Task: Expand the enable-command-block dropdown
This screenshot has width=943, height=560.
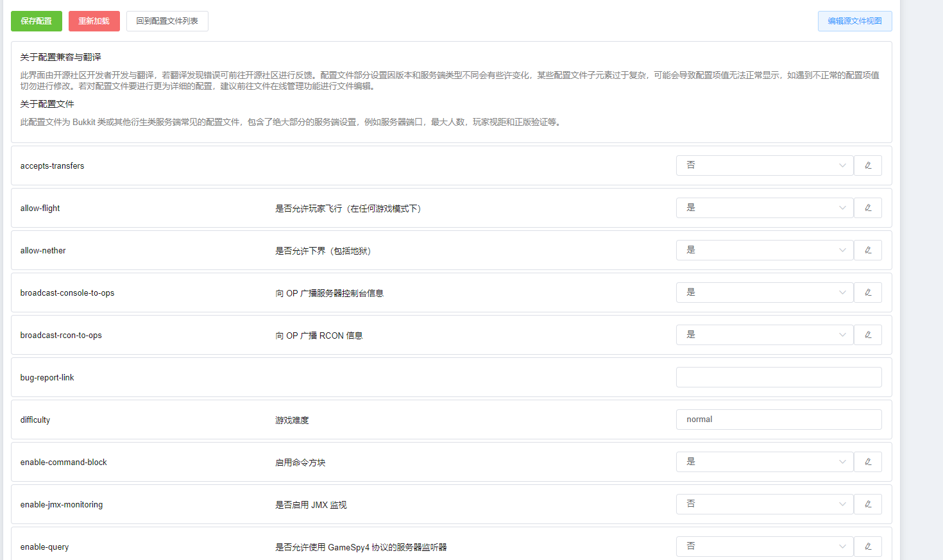Action: [764, 462]
